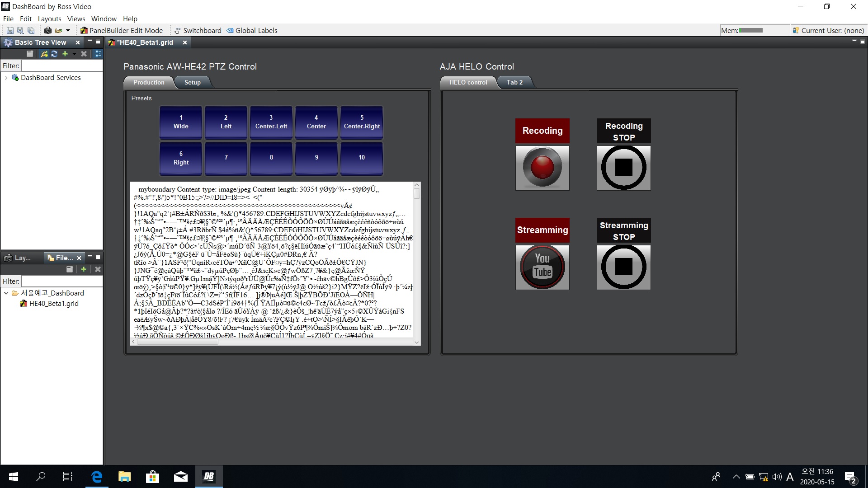868x488 pixels.
Task: Click the green plus icon in file navigator
Action: pos(83,269)
